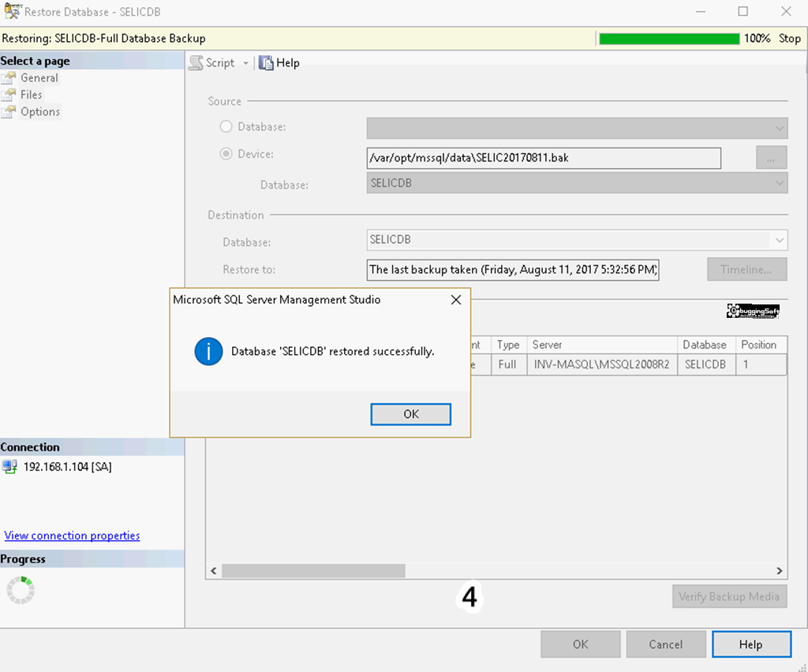Maximize the Restore Database window
Image resolution: width=808 pixels, height=672 pixels.
pyautogui.click(x=743, y=11)
